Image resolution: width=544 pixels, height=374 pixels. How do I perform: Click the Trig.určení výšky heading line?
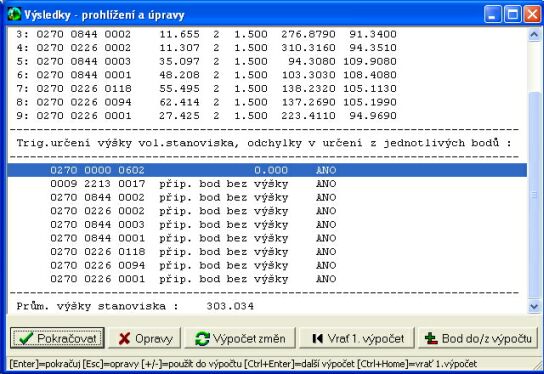click(264, 143)
